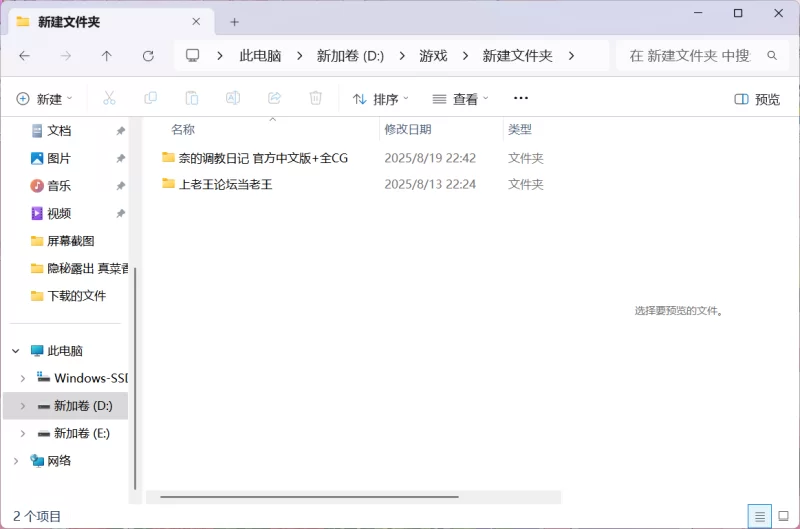The height and width of the screenshot is (529, 800).
Task: Open the 排序 sort dropdown
Action: point(381,99)
